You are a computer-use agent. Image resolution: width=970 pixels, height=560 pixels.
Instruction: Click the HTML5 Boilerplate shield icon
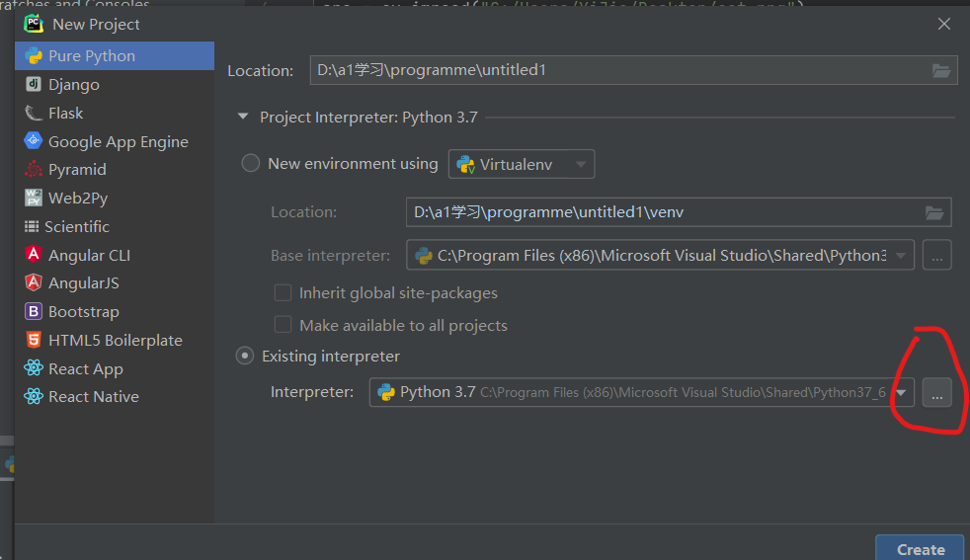pos(34,340)
